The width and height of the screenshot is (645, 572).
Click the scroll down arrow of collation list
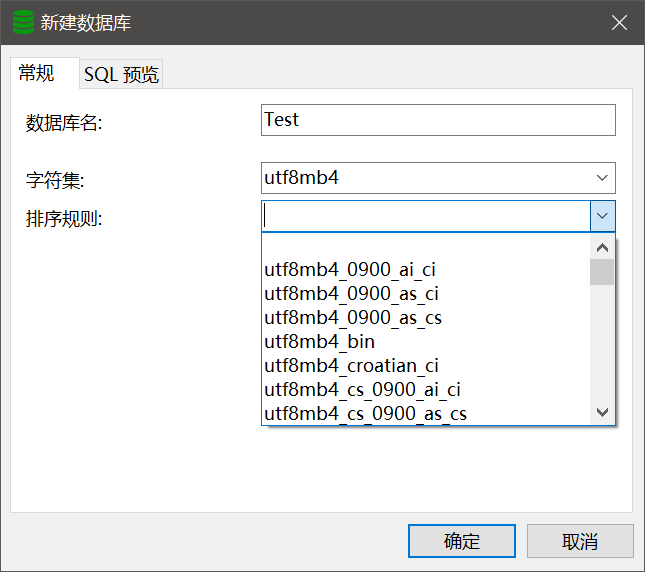coord(602,412)
